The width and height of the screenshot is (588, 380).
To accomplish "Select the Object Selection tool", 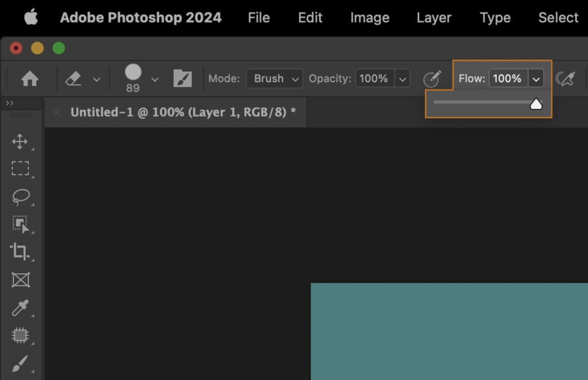I will (x=21, y=224).
